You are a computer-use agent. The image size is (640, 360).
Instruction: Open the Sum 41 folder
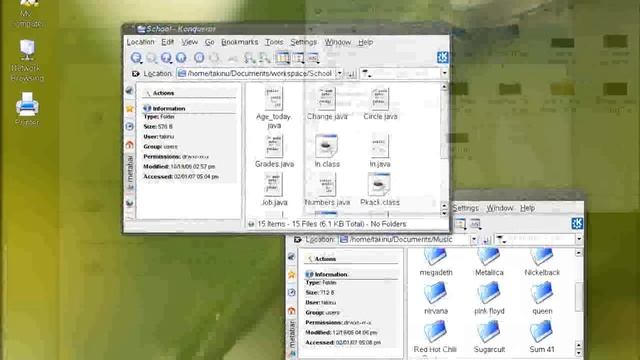(x=542, y=337)
